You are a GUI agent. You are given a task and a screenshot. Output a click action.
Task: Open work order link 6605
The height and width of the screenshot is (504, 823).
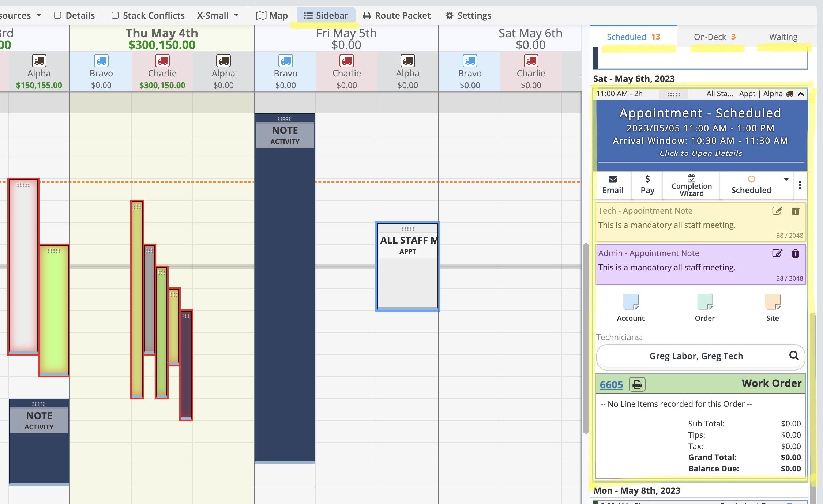coord(611,385)
